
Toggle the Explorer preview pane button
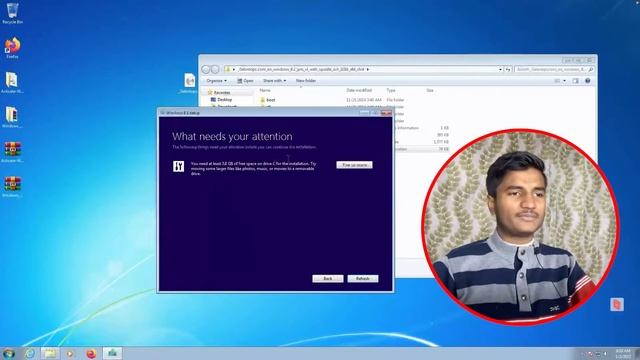[576, 81]
